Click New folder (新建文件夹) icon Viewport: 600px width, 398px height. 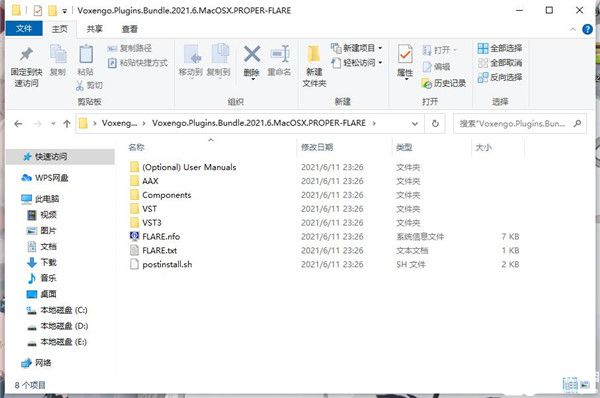314,54
